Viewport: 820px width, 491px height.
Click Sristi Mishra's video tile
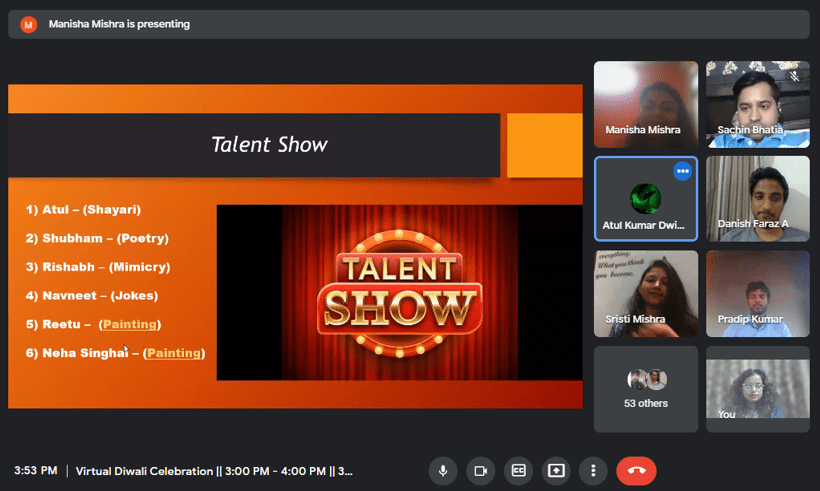pos(646,293)
